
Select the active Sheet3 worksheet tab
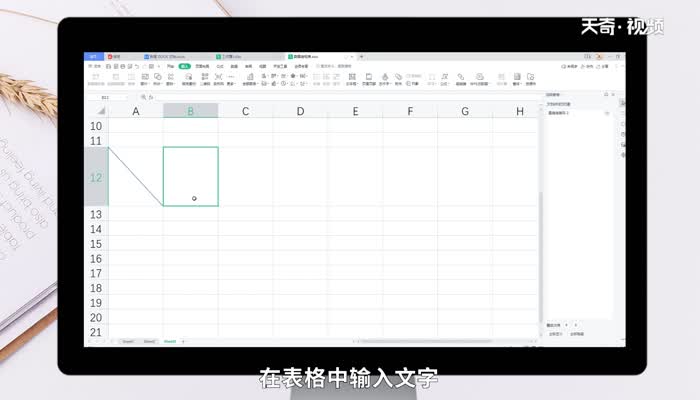click(170, 342)
